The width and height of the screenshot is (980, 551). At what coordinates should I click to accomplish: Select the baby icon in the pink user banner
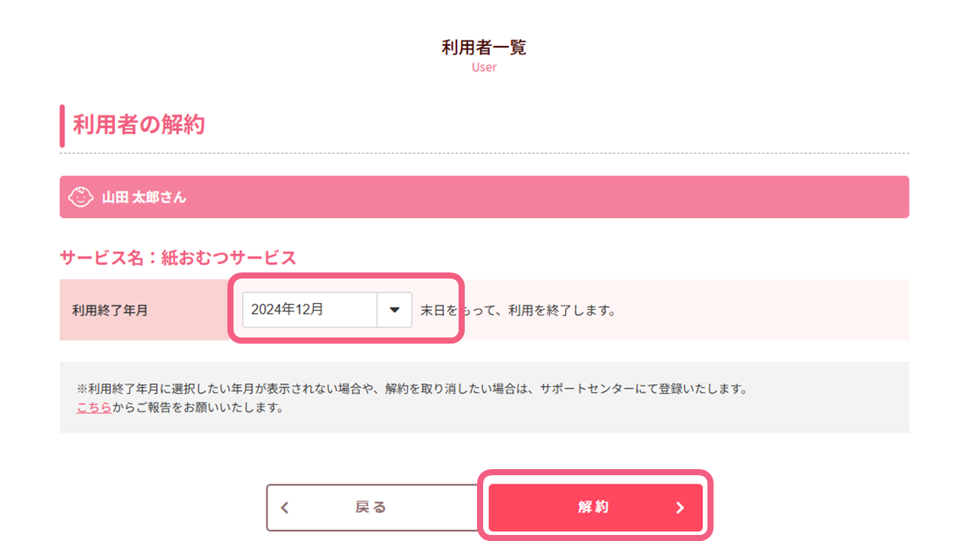80,196
